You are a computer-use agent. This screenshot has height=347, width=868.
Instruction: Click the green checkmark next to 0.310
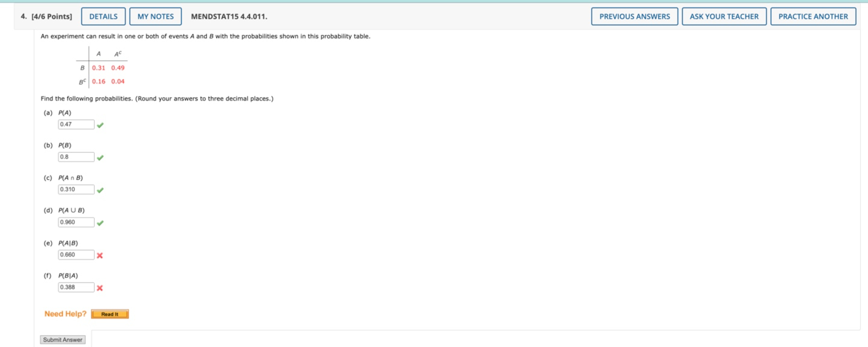tap(101, 190)
